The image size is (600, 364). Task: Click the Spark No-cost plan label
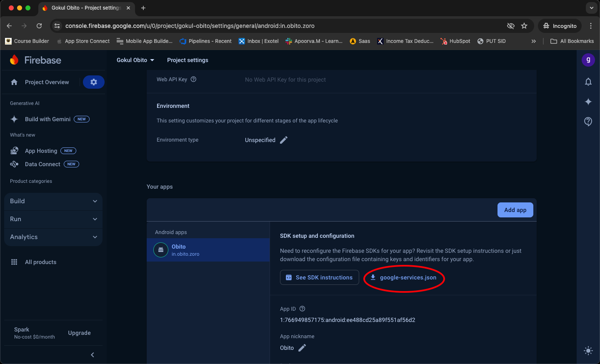[x=35, y=333]
